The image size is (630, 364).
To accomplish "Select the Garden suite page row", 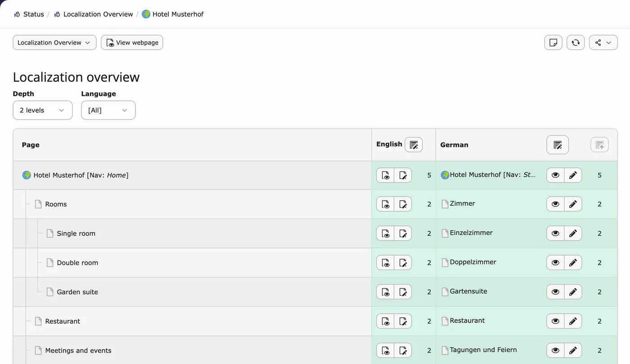I will [x=192, y=292].
